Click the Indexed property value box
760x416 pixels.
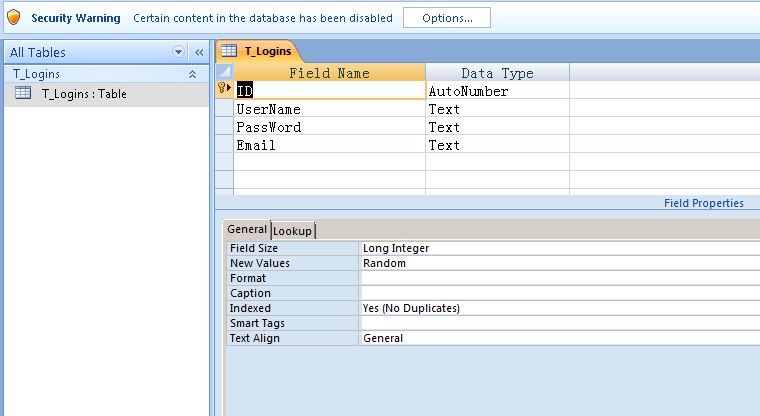coord(558,308)
